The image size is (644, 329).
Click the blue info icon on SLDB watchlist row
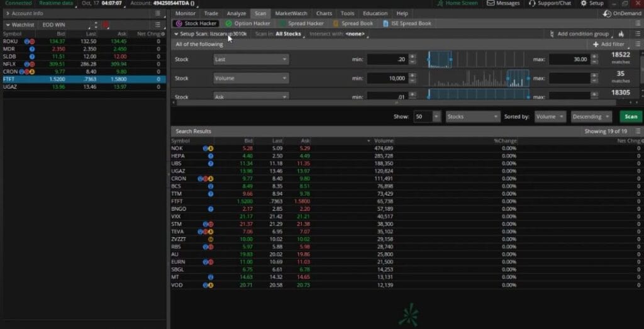(x=32, y=57)
